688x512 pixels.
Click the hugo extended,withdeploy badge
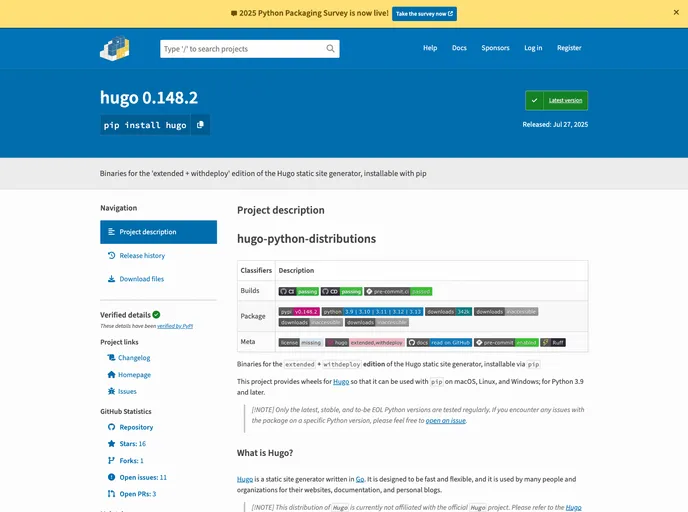tap(365, 343)
